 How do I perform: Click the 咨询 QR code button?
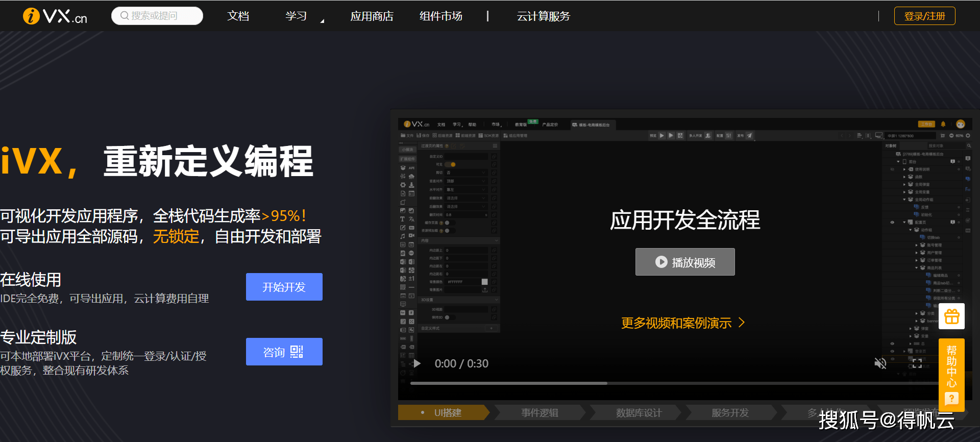(x=284, y=352)
